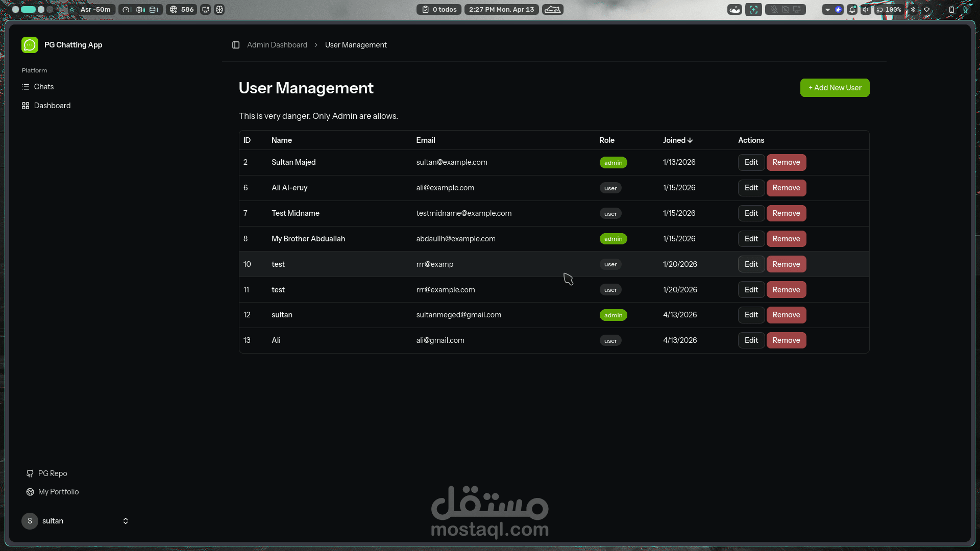Image resolution: width=980 pixels, height=551 pixels.
Task: Toggle the sidebar panel icon
Action: point(236,45)
